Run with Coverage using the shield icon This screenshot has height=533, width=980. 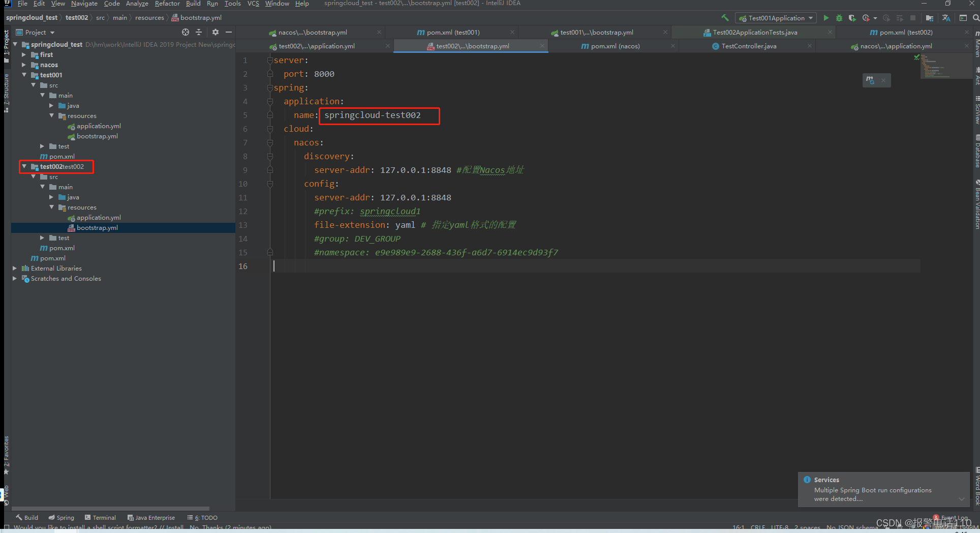click(x=852, y=18)
